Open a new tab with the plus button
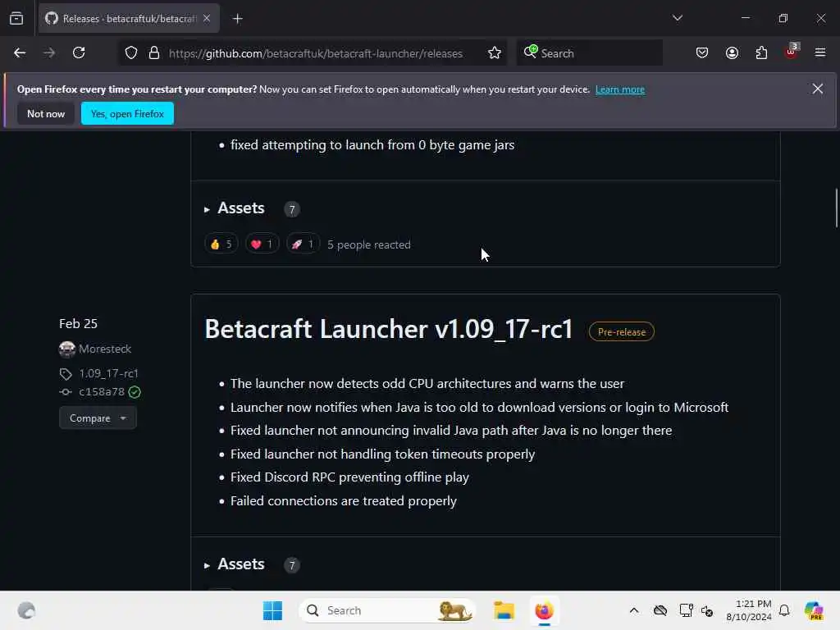Viewport: 840px width, 630px height. click(238, 19)
